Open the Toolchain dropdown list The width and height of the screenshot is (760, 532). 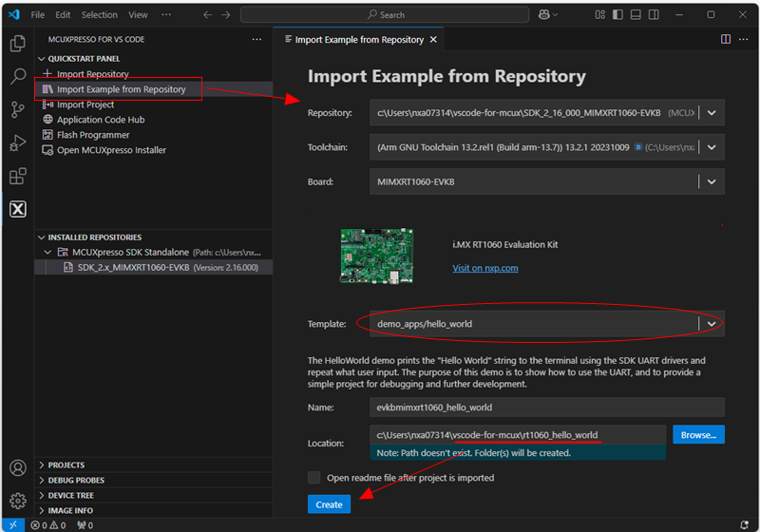click(x=712, y=147)
